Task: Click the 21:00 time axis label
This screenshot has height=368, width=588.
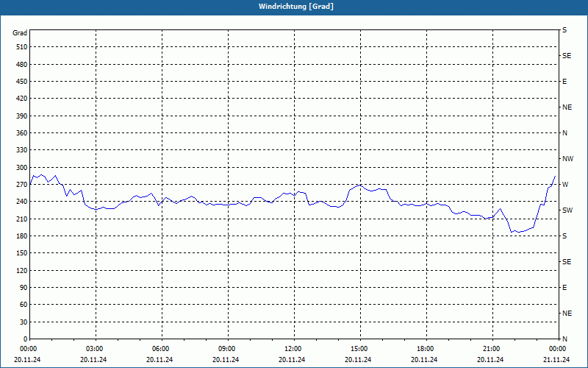Action: click(491, 349)
